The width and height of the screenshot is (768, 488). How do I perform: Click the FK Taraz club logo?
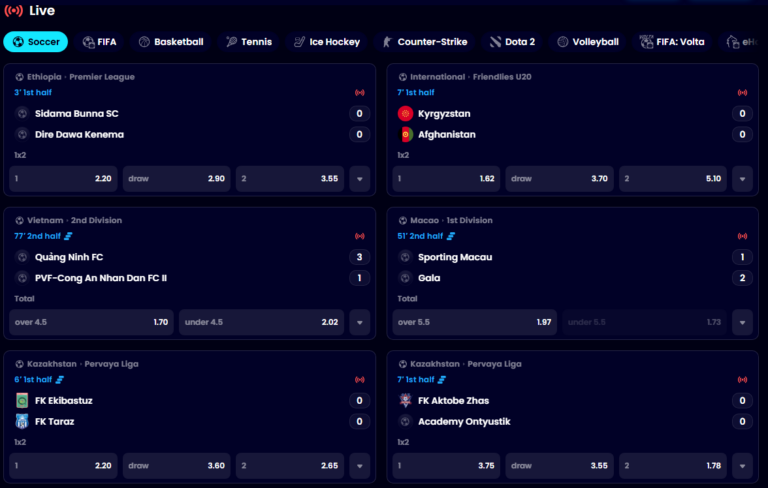[22, 421]
